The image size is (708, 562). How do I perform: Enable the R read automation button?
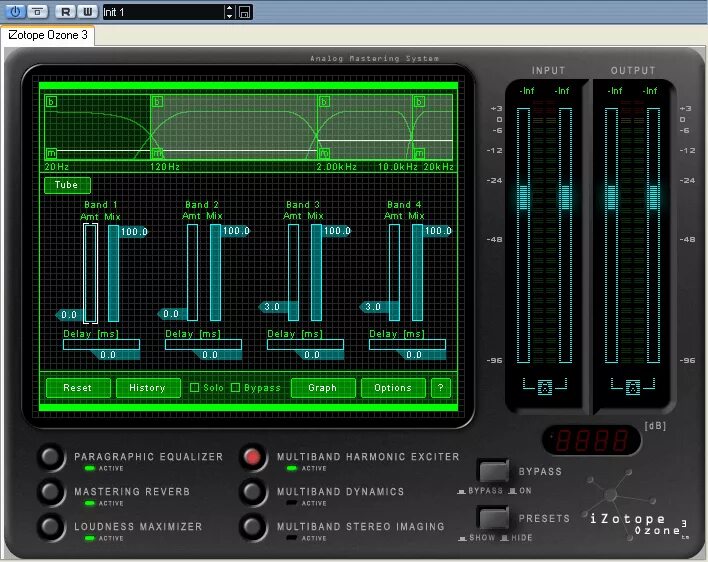(65, 12)
